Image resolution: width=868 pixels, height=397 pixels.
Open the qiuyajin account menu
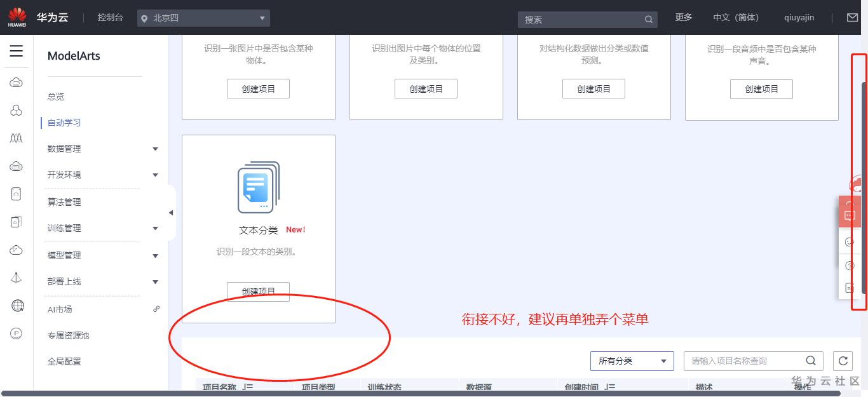[x=799, y=18]
